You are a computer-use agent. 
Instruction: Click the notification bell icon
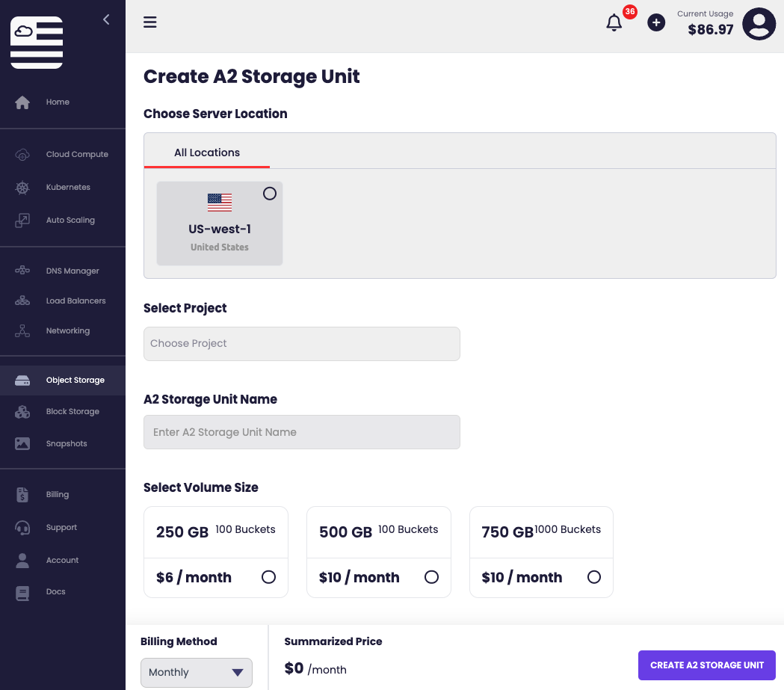(x=614, y=23)
